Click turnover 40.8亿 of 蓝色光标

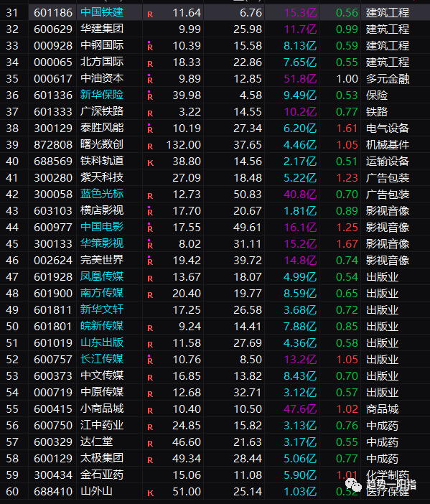[300, 194]
